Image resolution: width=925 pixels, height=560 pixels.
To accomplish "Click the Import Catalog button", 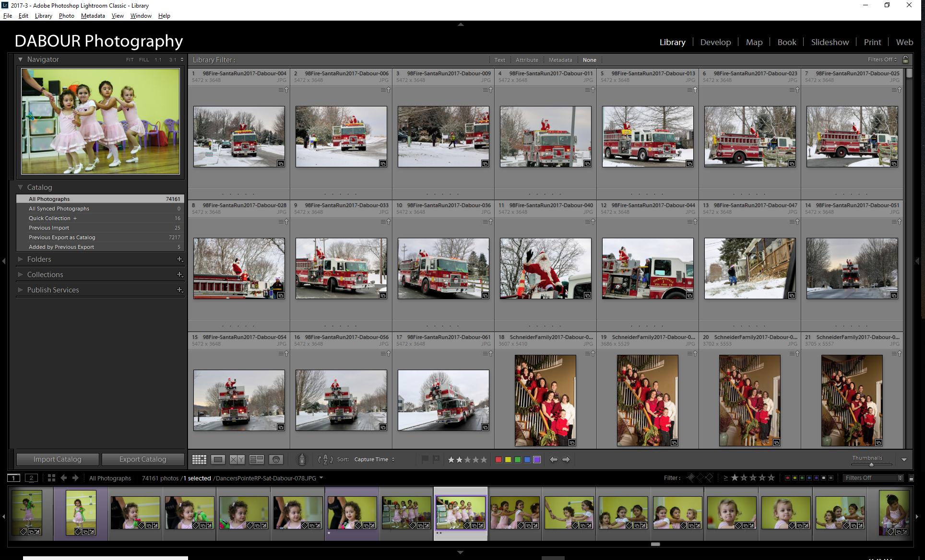I will point(58,459).
